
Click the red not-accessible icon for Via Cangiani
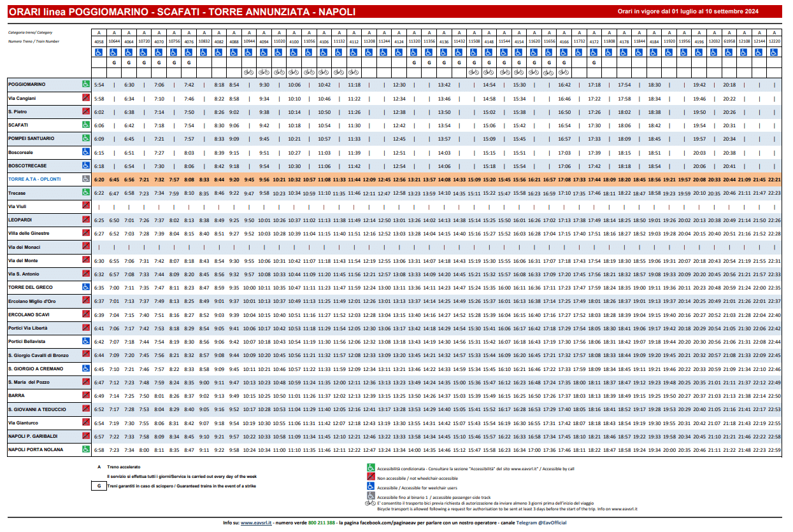[x=85, y=98]
